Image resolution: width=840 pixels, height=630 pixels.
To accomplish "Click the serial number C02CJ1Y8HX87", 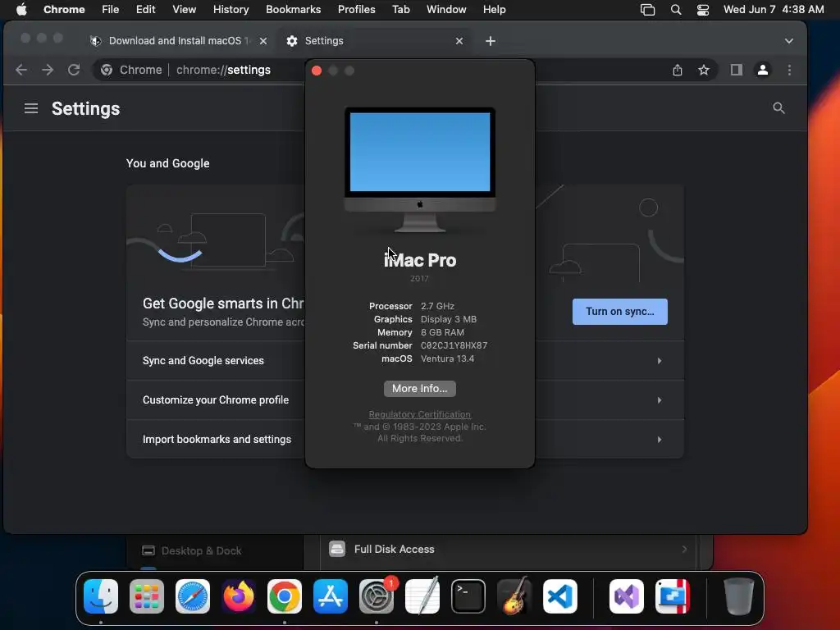I will (454, 345).
